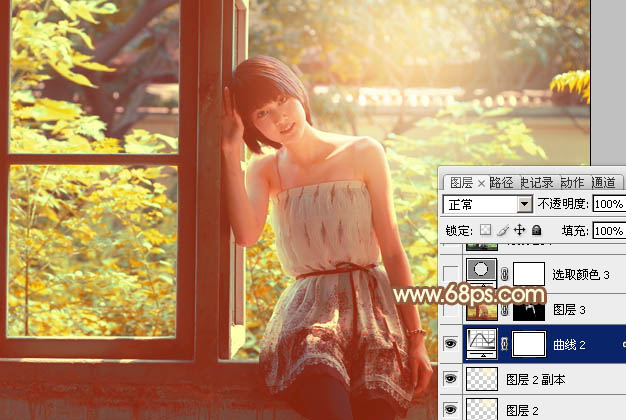Click the lock all padlock icon

[534, 230]
